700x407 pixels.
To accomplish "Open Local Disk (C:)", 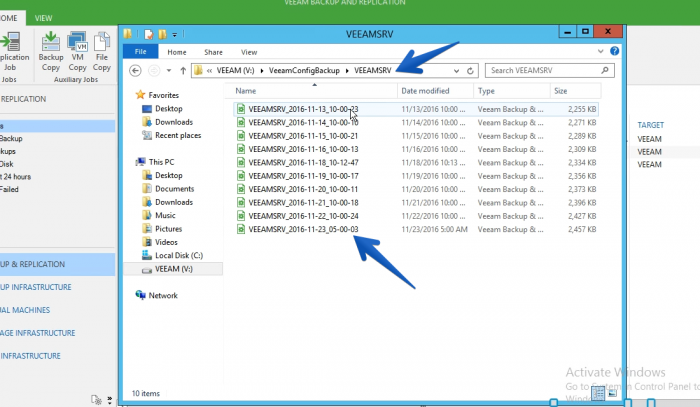I will 179,256.
